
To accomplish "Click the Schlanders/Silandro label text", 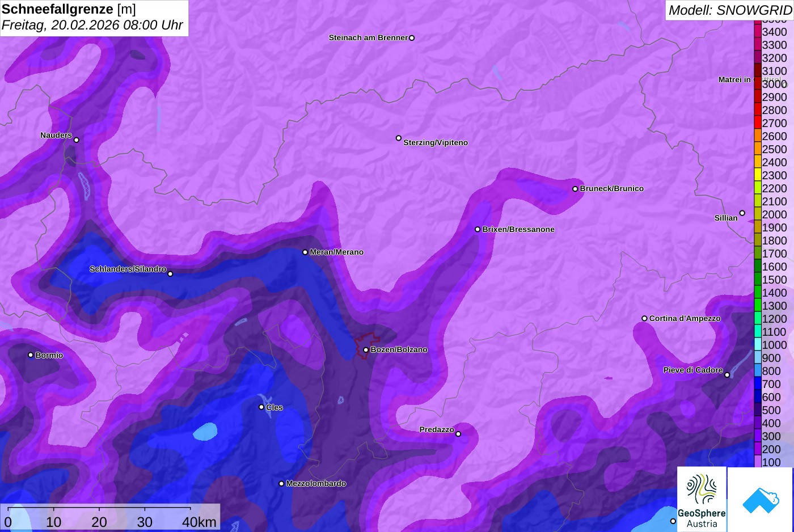I will pyautogui.click(x=128, y=269).
